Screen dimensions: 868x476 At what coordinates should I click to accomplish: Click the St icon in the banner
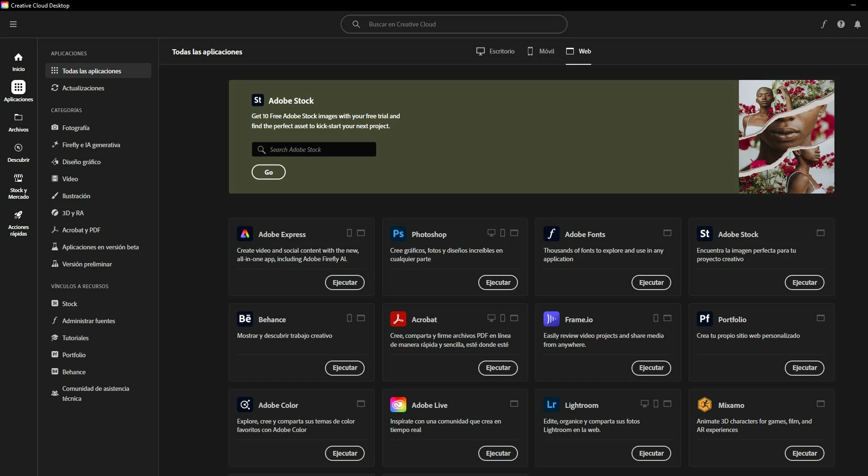[x=258, y=100]
